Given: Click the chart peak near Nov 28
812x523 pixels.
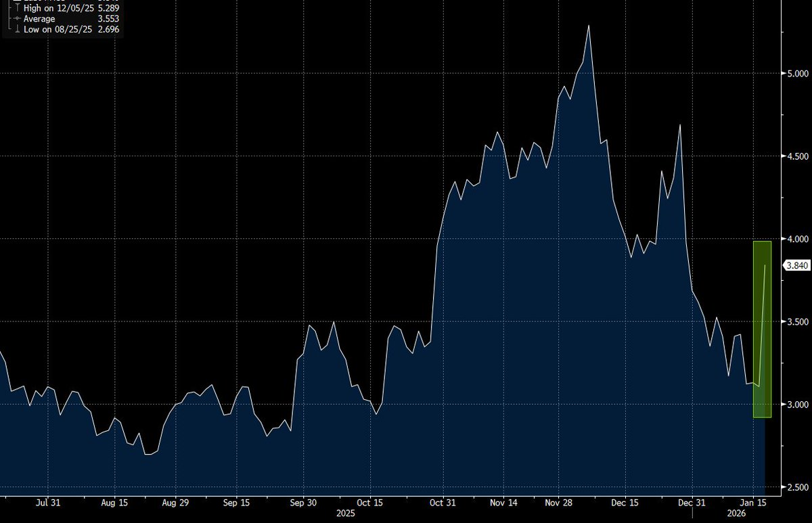Looking at the screenshot, I should pos(589,26).
